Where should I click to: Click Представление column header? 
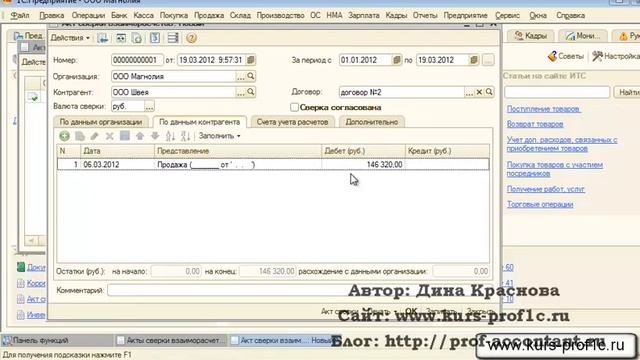pos(238,151)
